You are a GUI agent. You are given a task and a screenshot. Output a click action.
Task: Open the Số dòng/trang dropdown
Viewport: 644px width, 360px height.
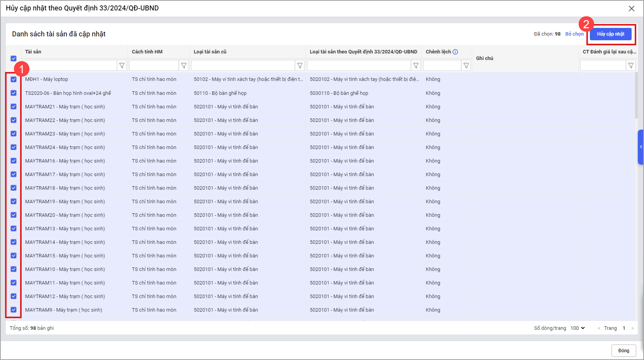(577, 328)
